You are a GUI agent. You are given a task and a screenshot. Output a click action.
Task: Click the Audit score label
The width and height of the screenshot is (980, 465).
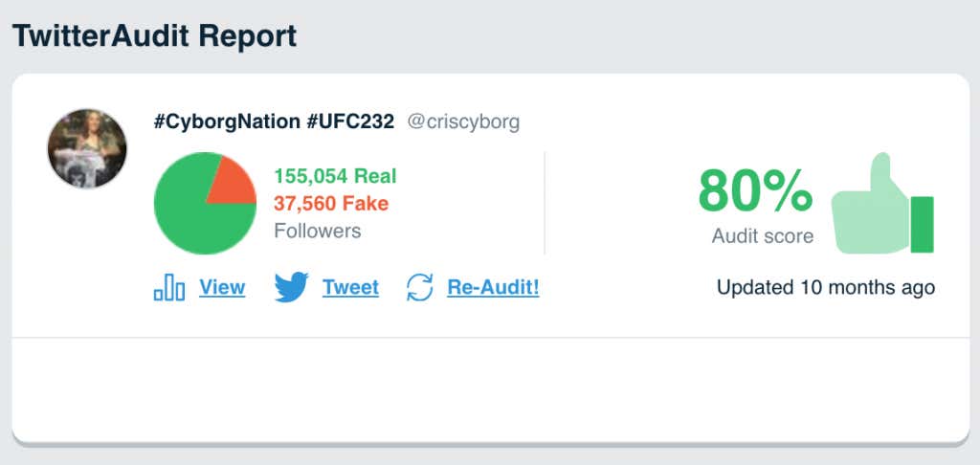tap(763, 235)
